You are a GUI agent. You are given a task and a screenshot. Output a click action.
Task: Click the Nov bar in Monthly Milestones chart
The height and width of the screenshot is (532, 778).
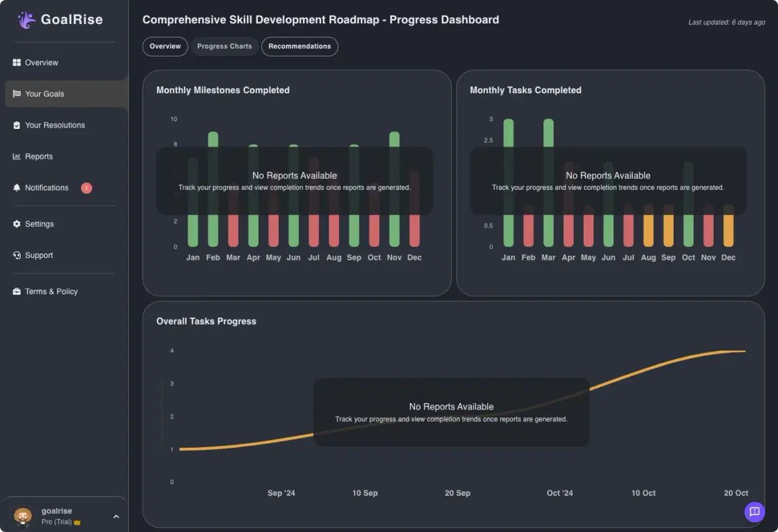pos(394,189)
